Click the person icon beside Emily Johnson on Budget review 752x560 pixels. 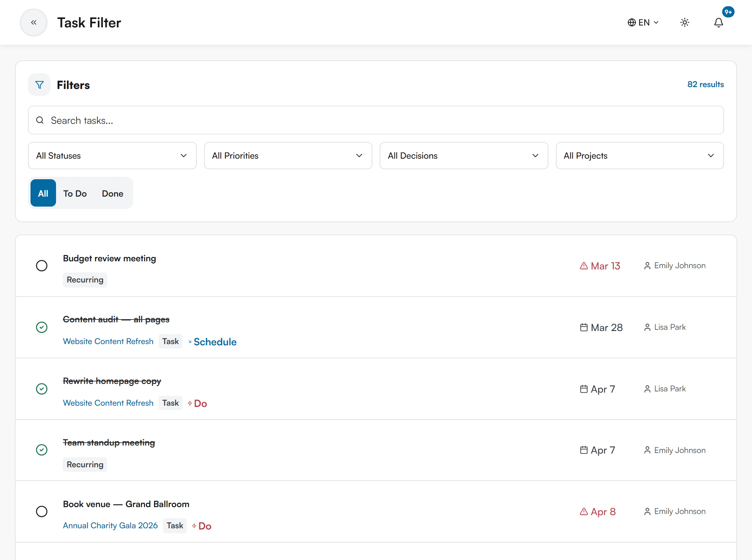click(x=647, y=266)
